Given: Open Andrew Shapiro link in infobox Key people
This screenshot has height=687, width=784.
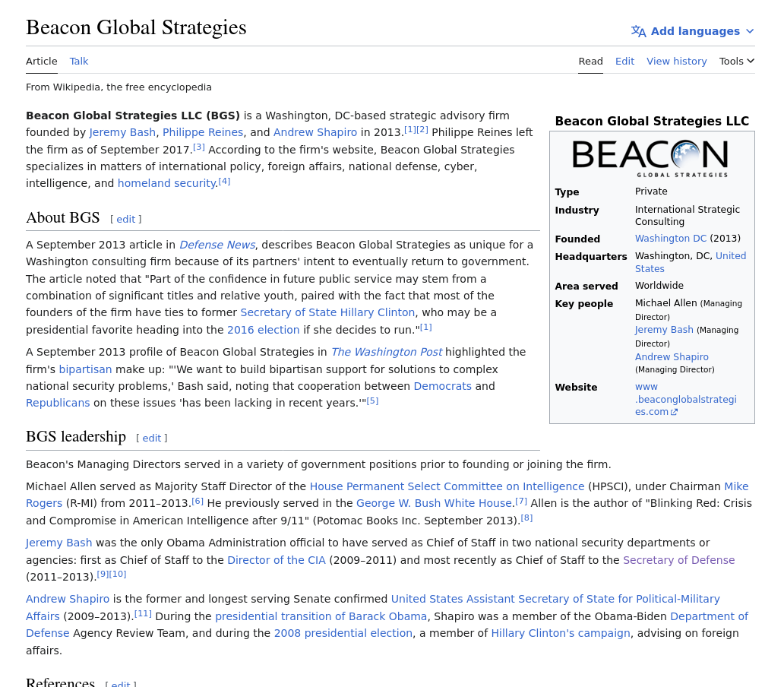Looking at the screenshot, I should 672,357.
